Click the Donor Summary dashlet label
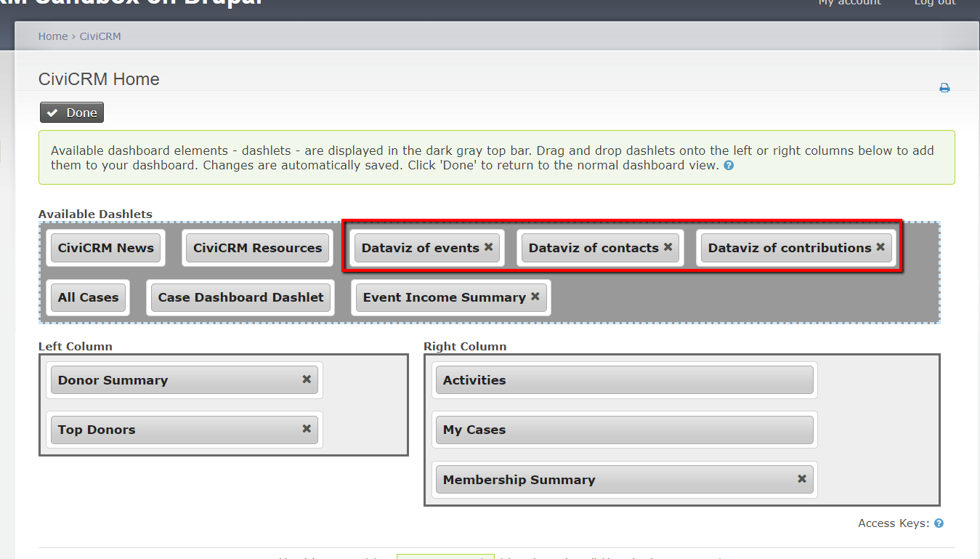980x559 pixels. point(113,380)
